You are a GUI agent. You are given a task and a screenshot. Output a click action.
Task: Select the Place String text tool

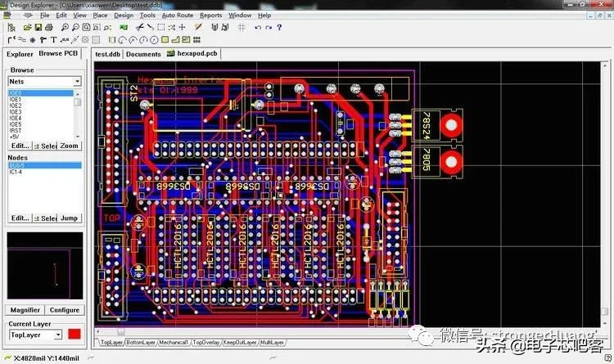click(x=53, y=39)
